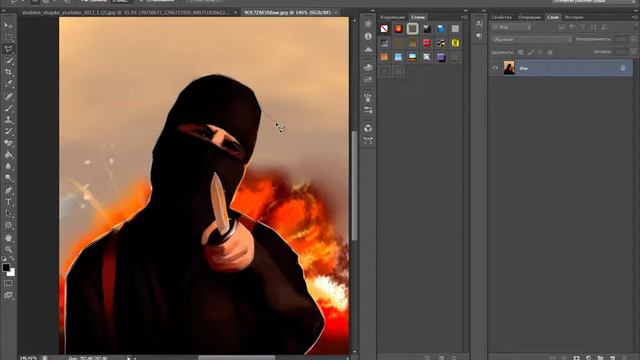This screenshot has width=640, height=360.
Task: Toggle filter for type layers
Action: (582, 27)
